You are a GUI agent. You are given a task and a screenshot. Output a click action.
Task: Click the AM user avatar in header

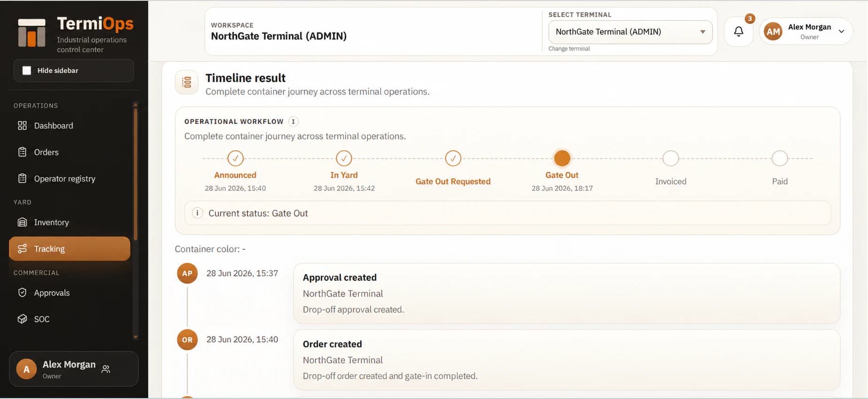(773, 32)
